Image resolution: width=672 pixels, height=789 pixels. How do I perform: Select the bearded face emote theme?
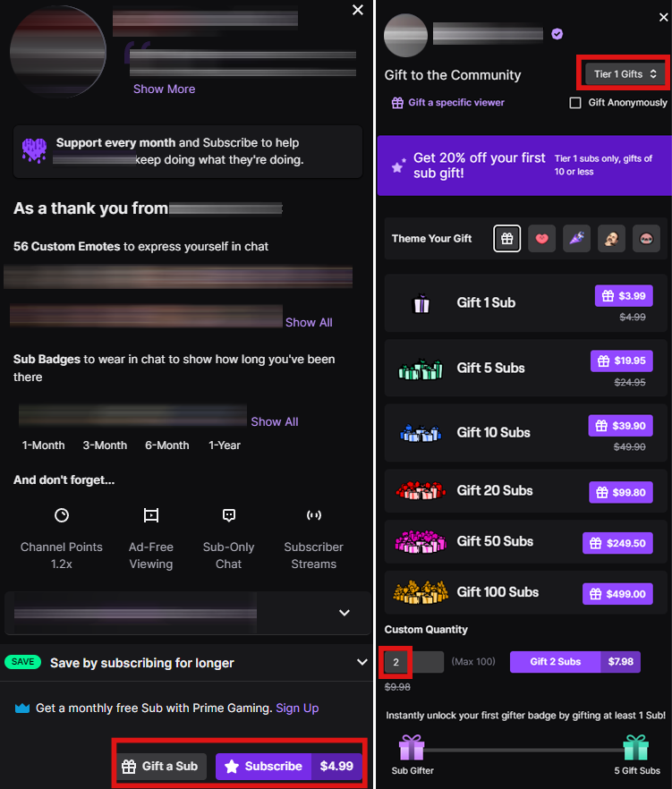[611, 239]
